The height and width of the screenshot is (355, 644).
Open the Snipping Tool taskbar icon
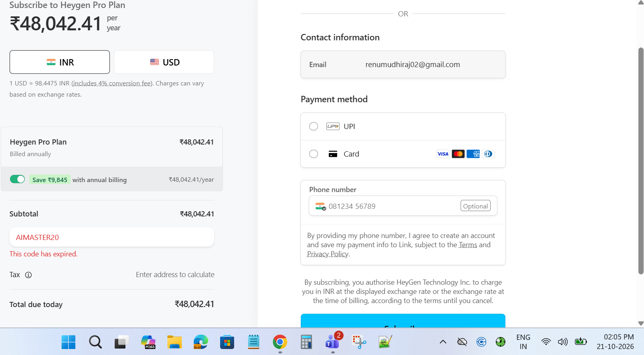pos(359,342)
